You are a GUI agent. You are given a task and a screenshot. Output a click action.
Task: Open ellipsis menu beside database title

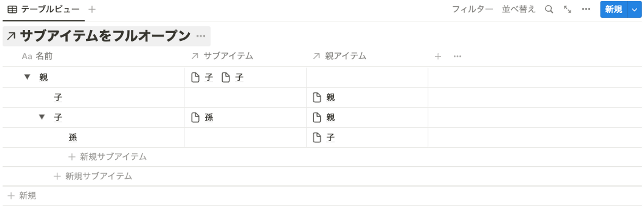click(x=201, y=36)
